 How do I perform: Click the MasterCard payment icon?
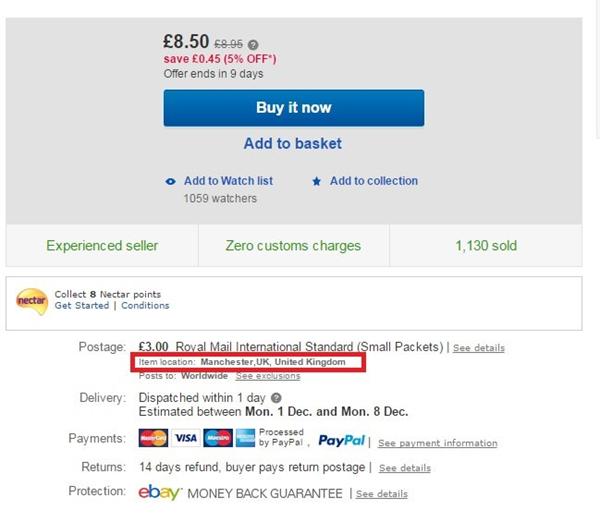click(x=153, y=438)
